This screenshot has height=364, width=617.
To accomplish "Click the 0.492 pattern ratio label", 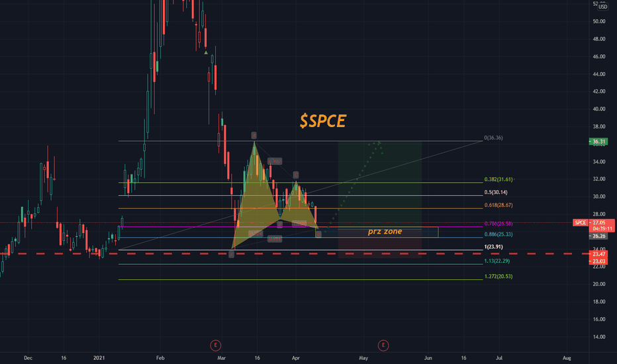I will tap(275, 161).
